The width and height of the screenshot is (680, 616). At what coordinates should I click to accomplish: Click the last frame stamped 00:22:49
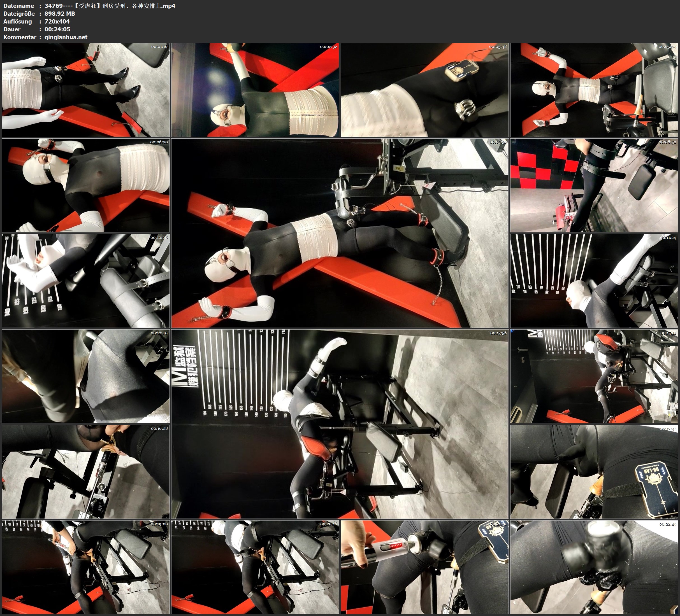(x=594, y=567)
